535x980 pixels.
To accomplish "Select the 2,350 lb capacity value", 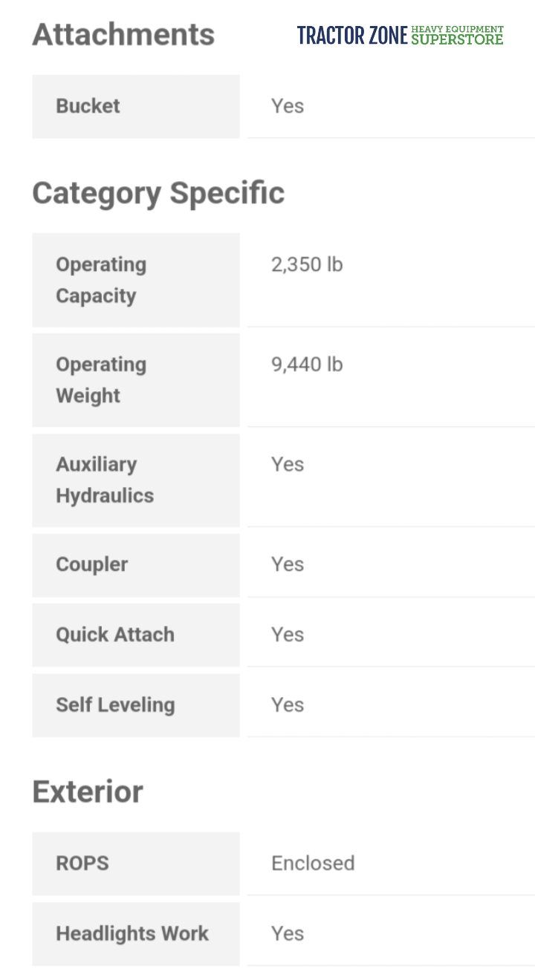I will 307,265.
